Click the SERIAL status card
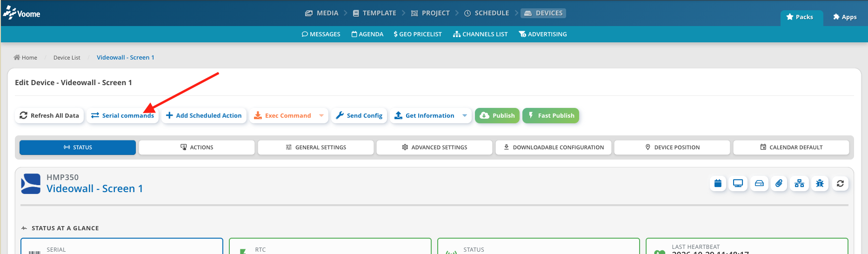Image resolution: width=868 pixels, height=254 pixels. (x=122, y=246)
